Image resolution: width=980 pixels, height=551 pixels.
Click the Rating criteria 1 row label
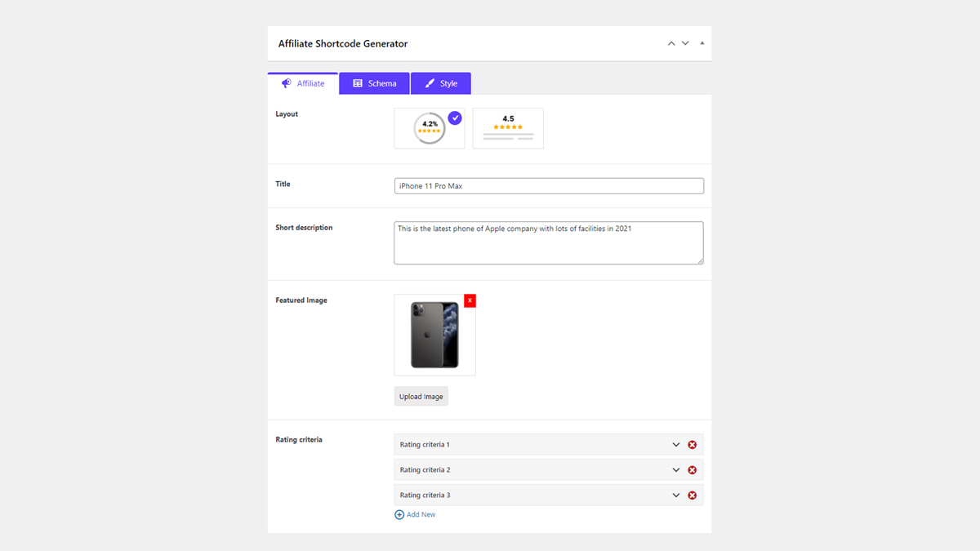pyautogui.click(x=425, y=445)
